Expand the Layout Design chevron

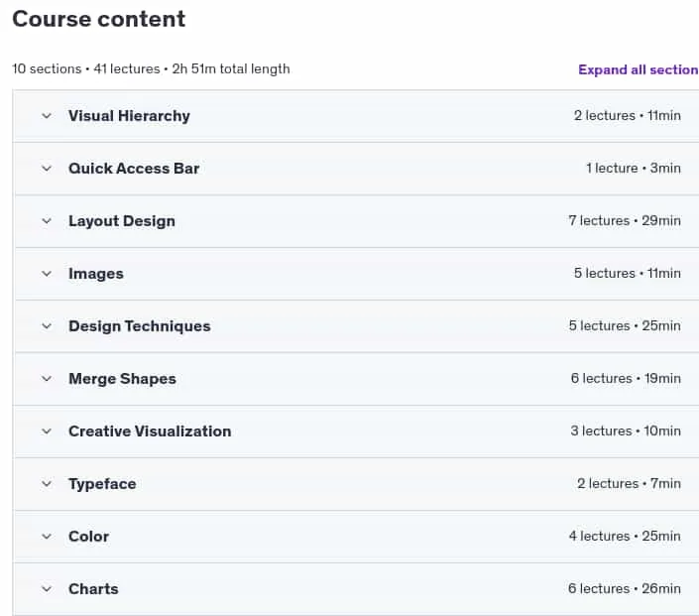coord(47,221)
